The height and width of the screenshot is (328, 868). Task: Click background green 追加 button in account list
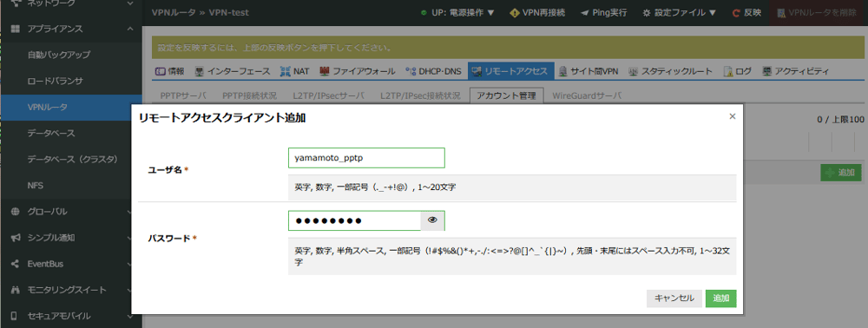click(841, 173)
